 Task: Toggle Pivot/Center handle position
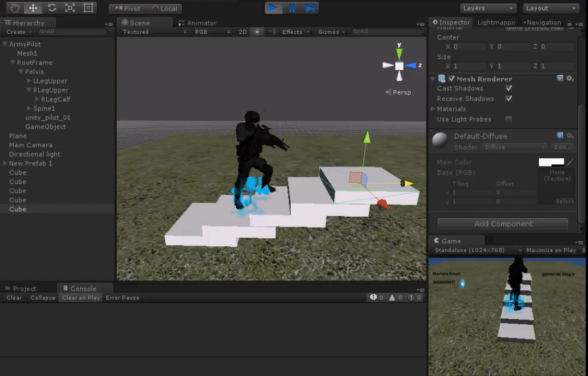[x=127, y=9]
